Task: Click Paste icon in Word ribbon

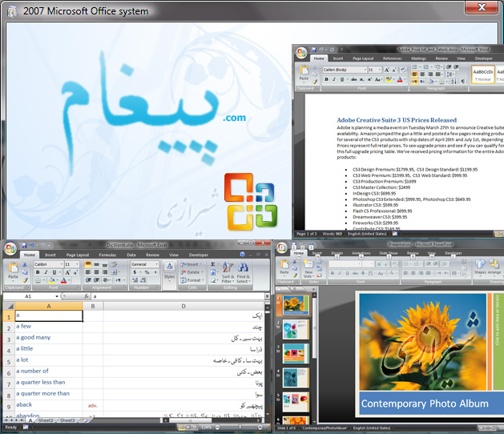Action: click(304, 71)
